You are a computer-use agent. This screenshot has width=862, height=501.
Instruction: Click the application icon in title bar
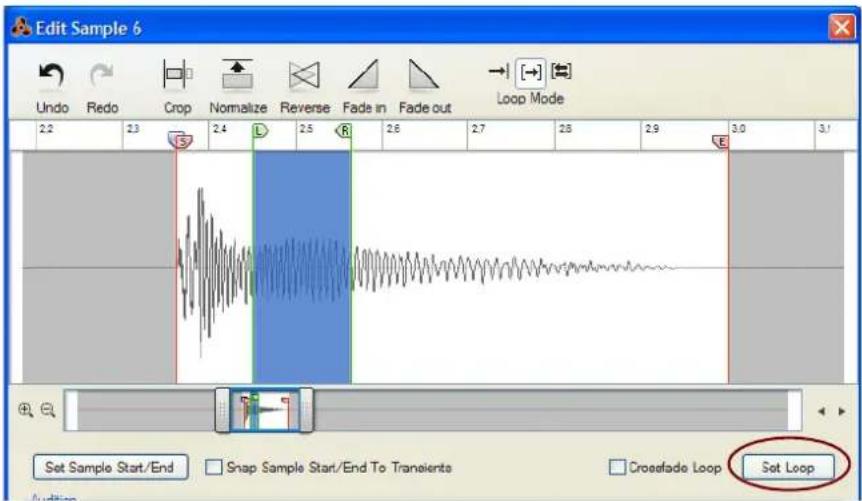[21, 27]
